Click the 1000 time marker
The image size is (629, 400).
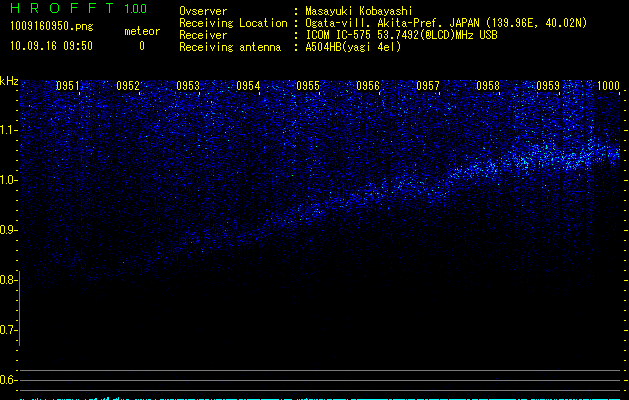[609, 86]
